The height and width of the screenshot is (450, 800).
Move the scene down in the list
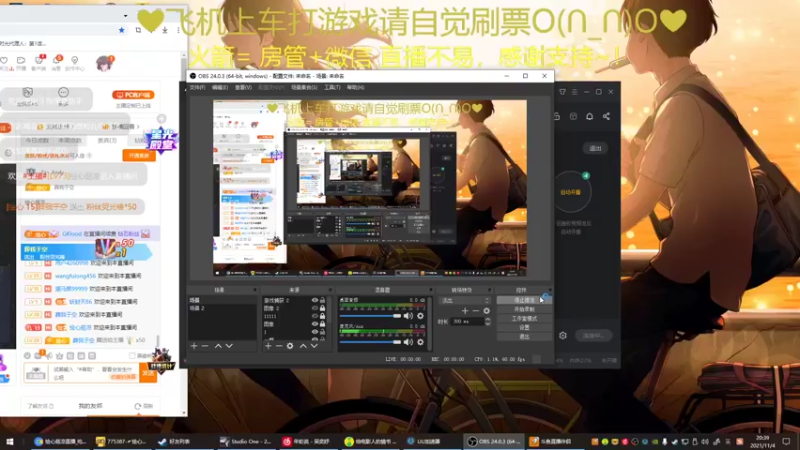(229, 346)
